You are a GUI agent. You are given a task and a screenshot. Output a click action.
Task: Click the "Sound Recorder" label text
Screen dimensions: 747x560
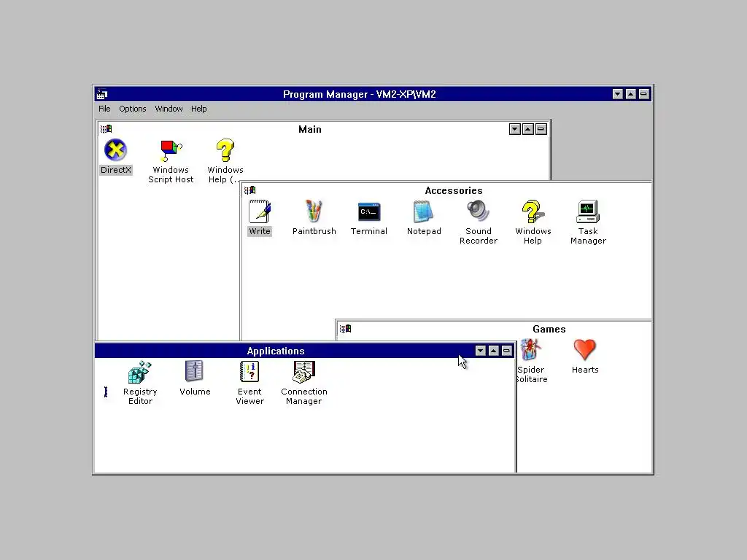(x=479, y=236)
